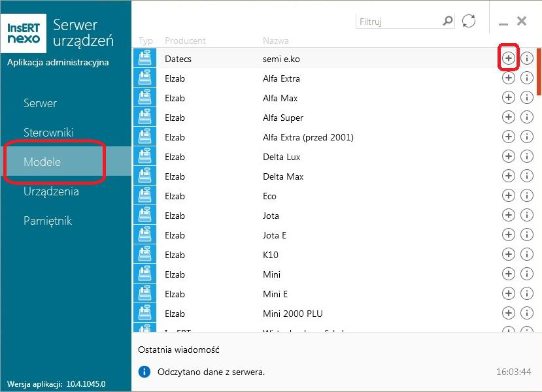Add the Elzab Alfa Max model
This screenshot has height=392, width=542.
[508, 98]
